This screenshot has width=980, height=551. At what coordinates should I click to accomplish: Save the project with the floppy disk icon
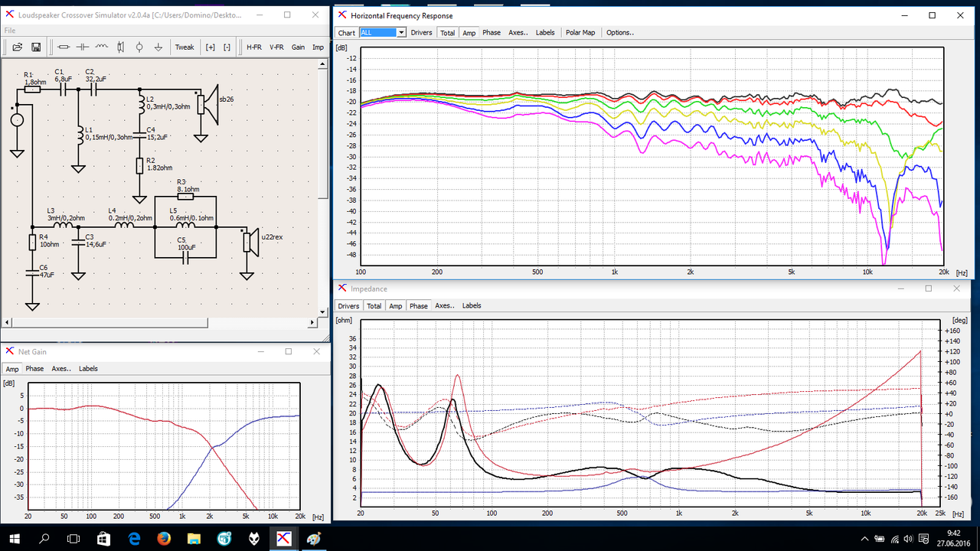click(x=36, y=47)
